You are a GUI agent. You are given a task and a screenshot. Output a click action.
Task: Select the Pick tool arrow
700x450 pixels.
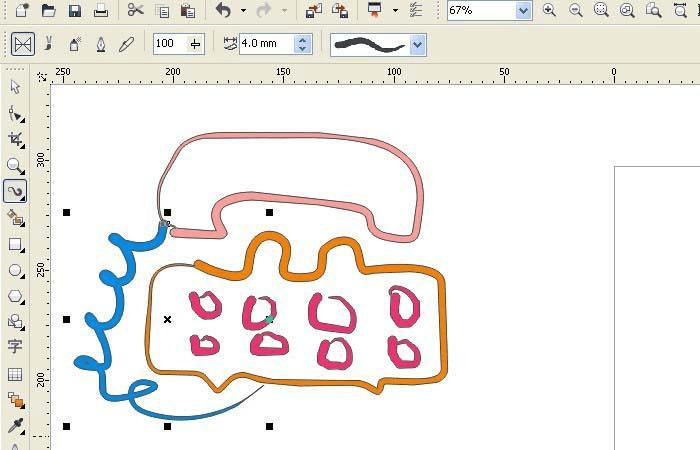pos(15,87)
